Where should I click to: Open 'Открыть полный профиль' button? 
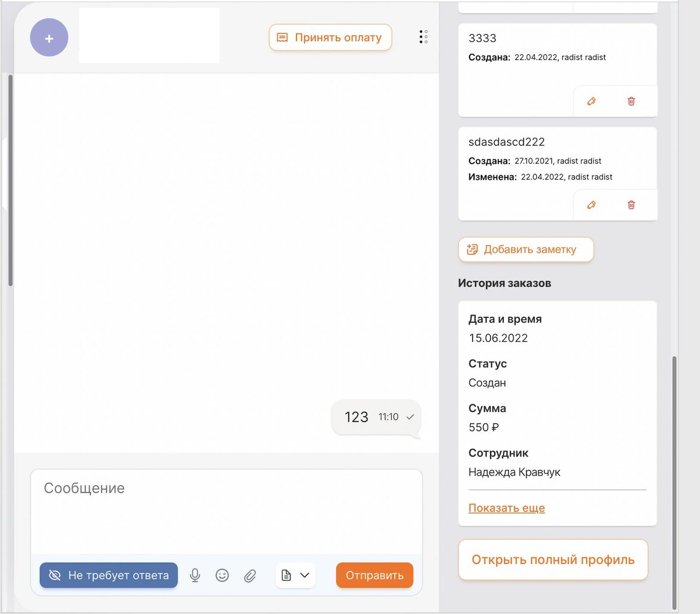pyautogui.click(x=553, y=560)
